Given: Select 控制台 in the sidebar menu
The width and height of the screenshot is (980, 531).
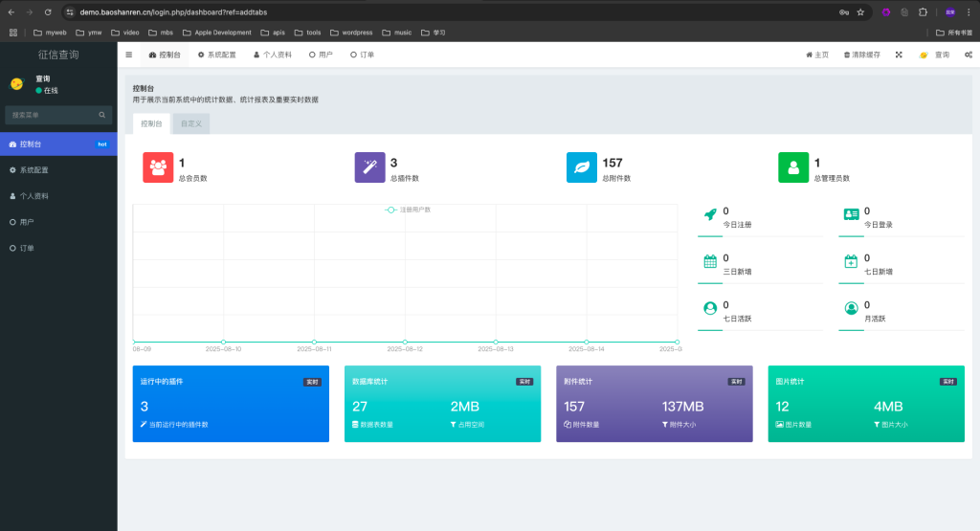Looking at the screenshot, I should [58, 144].
